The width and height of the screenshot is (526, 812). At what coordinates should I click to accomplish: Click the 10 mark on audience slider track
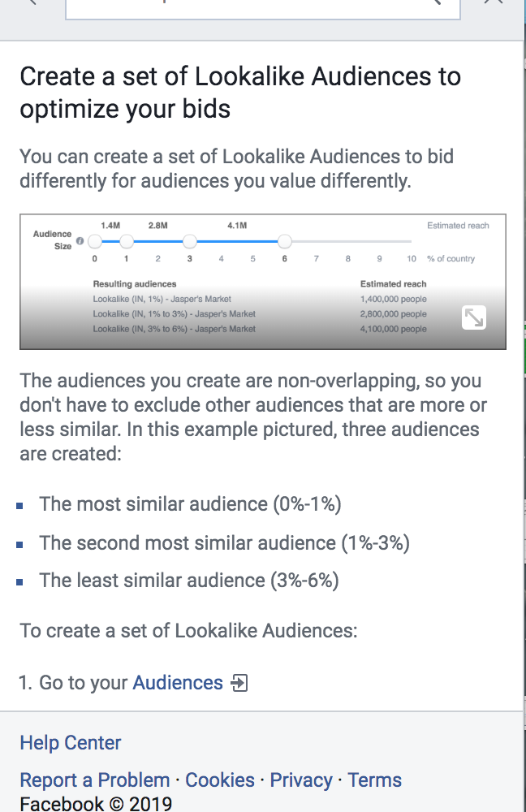(x=411, y=258)
